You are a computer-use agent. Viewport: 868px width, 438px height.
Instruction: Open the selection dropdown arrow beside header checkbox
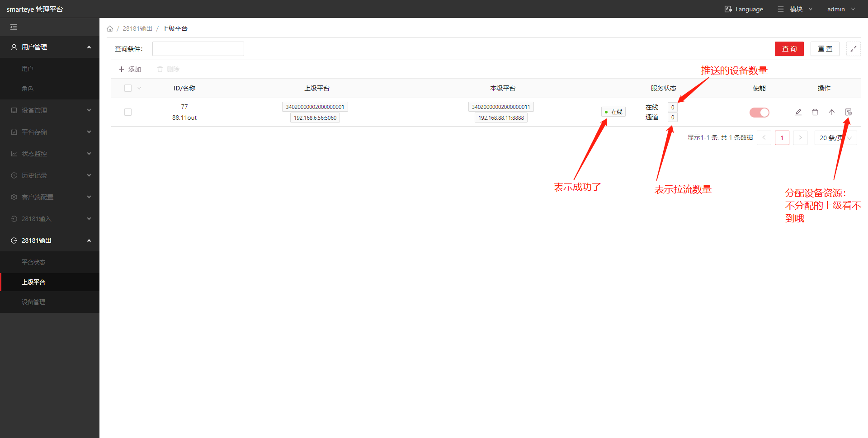pos(139,88)
